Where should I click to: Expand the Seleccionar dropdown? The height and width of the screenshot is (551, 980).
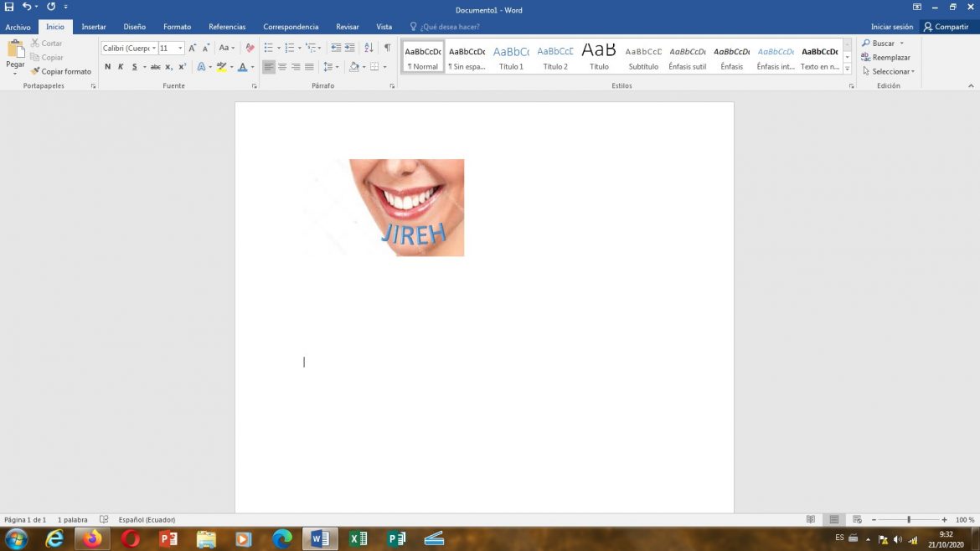coord(890,71)
